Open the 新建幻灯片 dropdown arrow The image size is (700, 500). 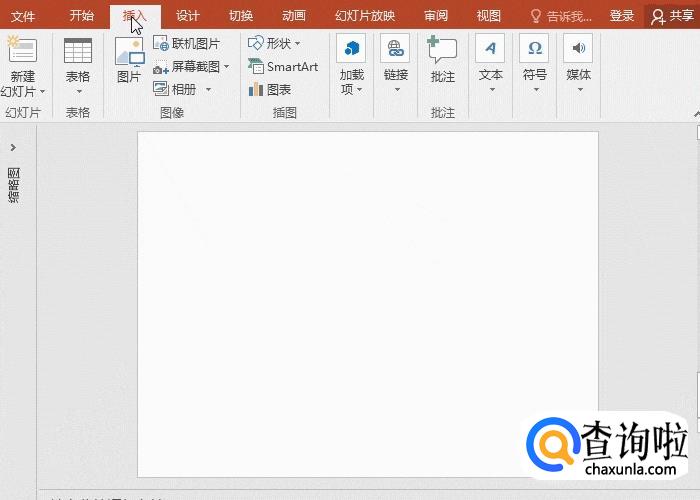pos(42,92)
